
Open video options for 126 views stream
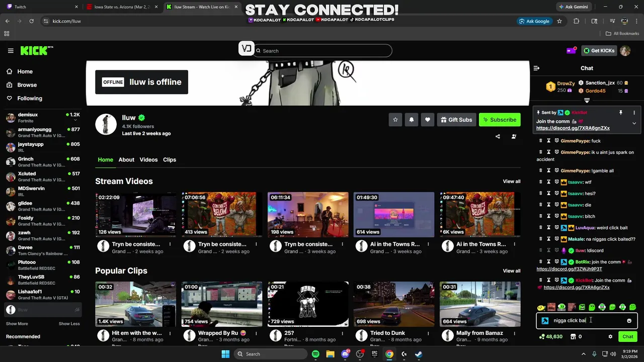(170, 244)
